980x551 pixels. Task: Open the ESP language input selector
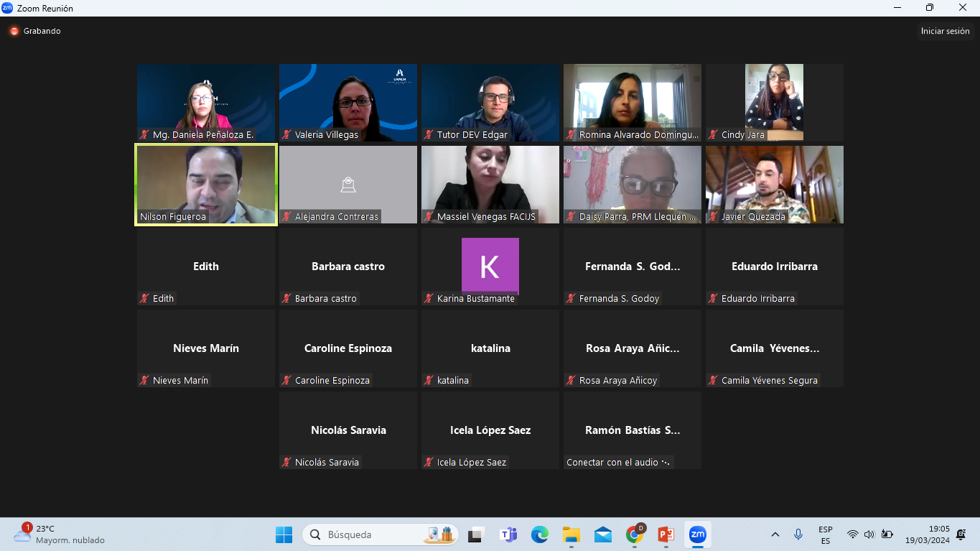(826, 534)
